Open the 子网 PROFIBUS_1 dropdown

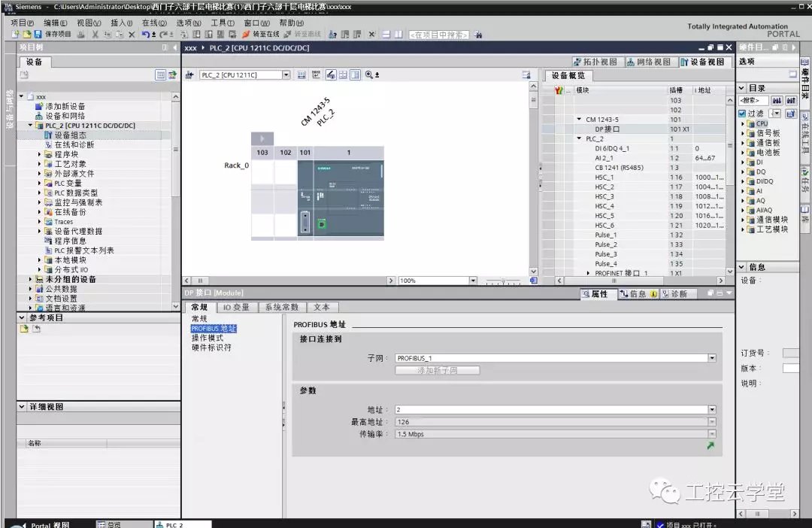pyautogui.click(x=711, y=358)
